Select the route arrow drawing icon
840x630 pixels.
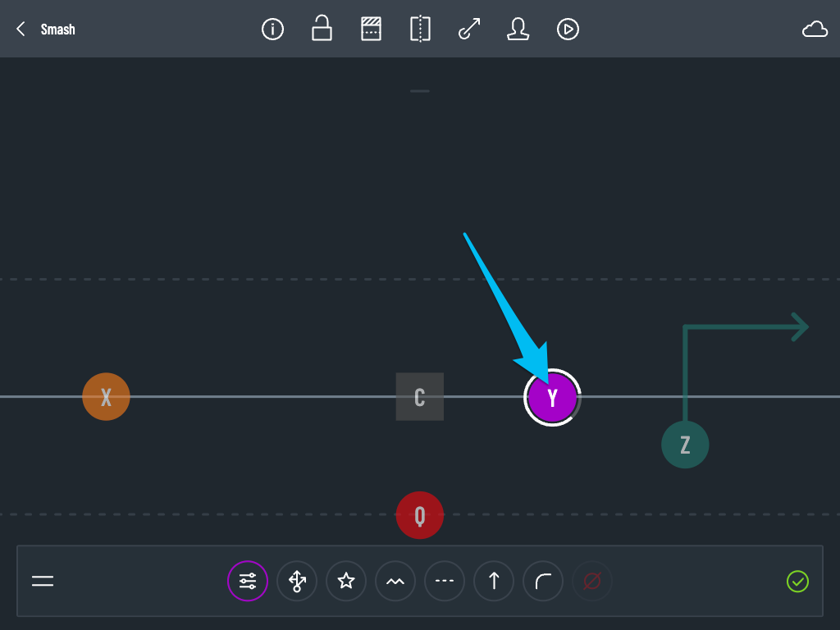click(x=469, y=29)
